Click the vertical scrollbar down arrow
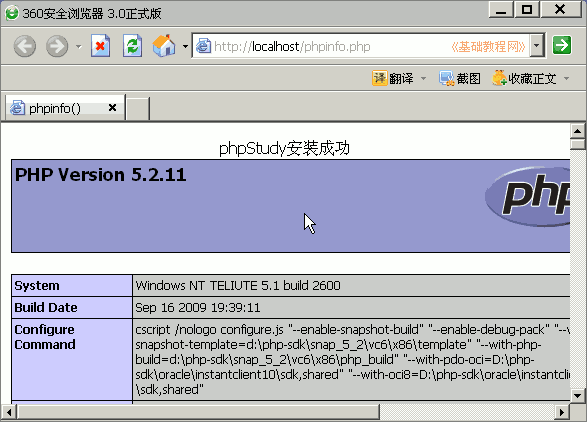This screenshot has height=422, width=587. pos(577,395)
